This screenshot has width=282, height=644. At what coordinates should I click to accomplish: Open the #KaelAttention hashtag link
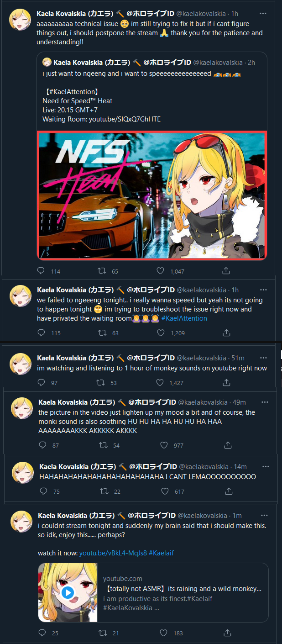(x=184, y=318)
